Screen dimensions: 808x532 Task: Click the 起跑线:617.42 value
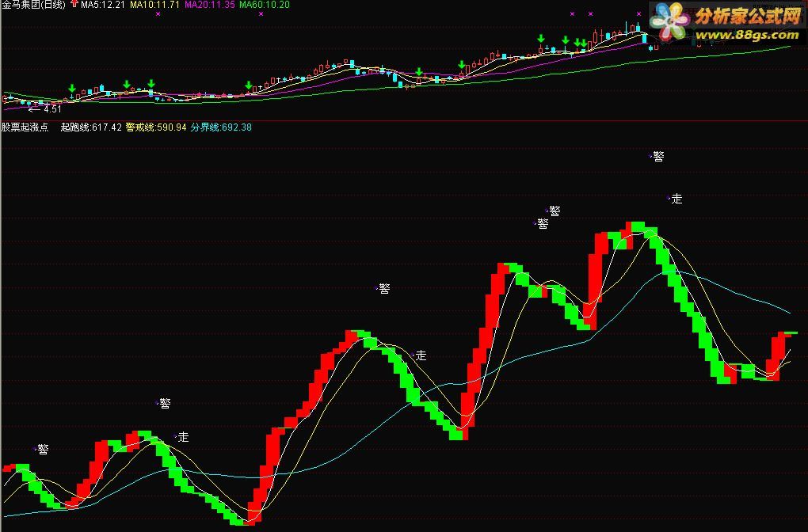point(91,127)
